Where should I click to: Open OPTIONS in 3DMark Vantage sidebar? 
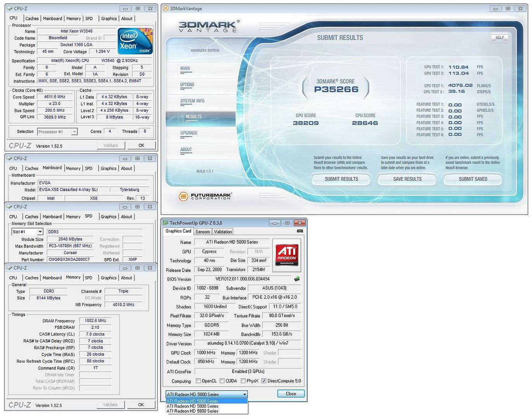click(x=187, y=85)
